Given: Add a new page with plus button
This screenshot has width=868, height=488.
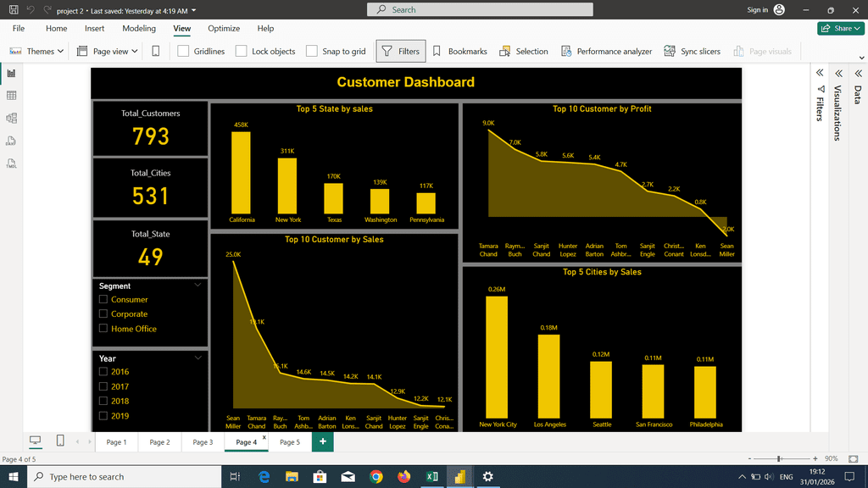Looking at the screenshot, I should 322,442.
